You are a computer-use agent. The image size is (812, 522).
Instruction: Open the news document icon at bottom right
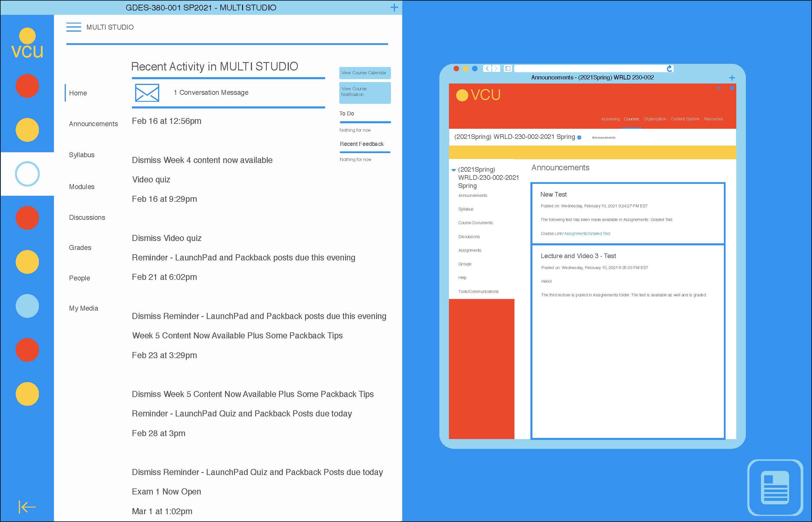point(775,487)
